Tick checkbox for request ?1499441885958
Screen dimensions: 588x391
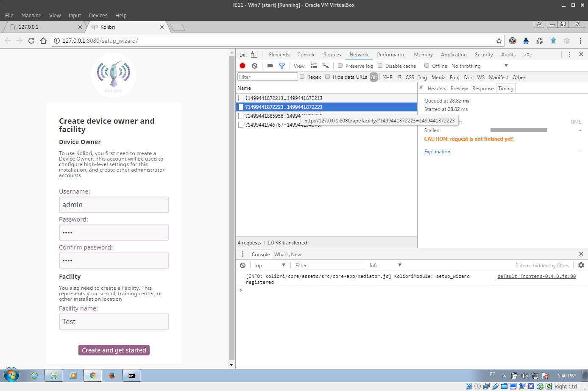(241, 116)
